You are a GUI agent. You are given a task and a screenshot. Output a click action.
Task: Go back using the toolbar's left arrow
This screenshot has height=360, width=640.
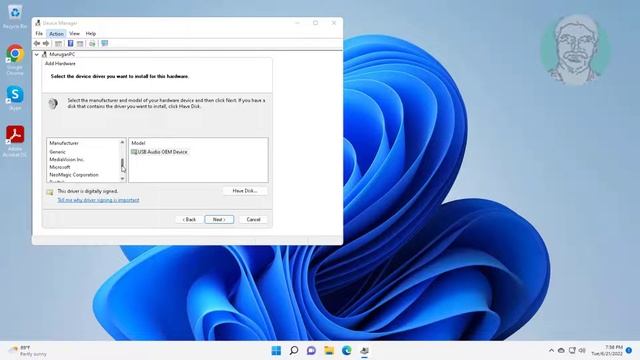click(x=37, y=43)
